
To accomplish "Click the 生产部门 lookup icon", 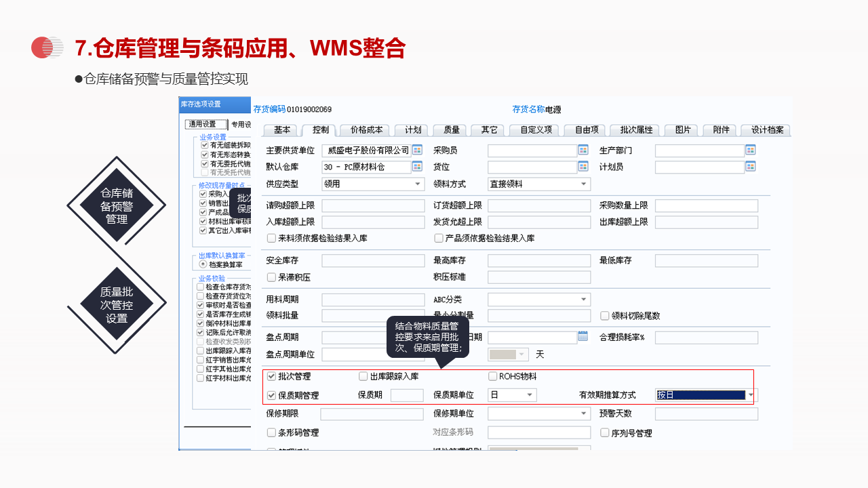I will click(751, 150).
